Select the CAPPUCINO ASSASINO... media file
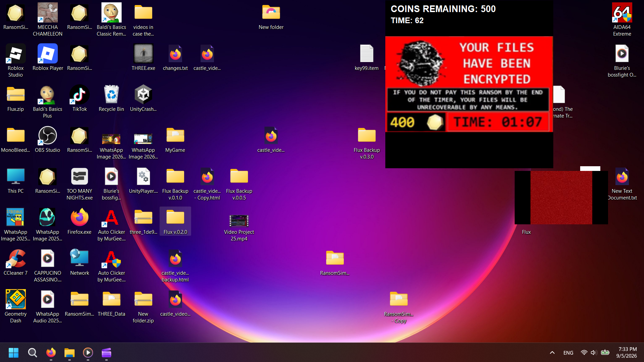The width and height of the screenshot is (644, 362). (47, 266)
